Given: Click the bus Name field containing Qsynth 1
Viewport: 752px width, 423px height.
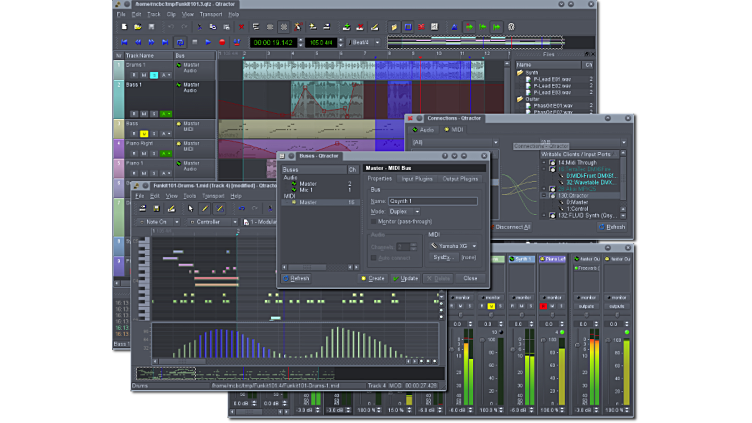Looking at the screenshot, I should point(432,201).
